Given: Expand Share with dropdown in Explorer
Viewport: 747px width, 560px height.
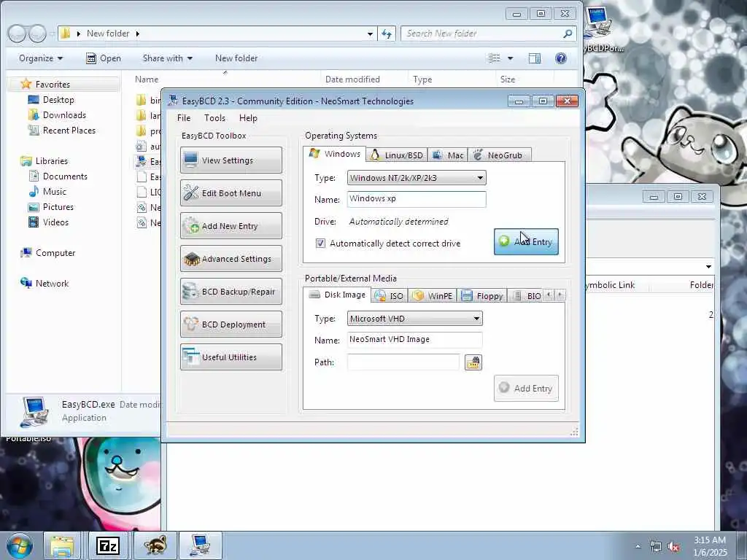Looking at the screenshot, I should click(168, 58).
